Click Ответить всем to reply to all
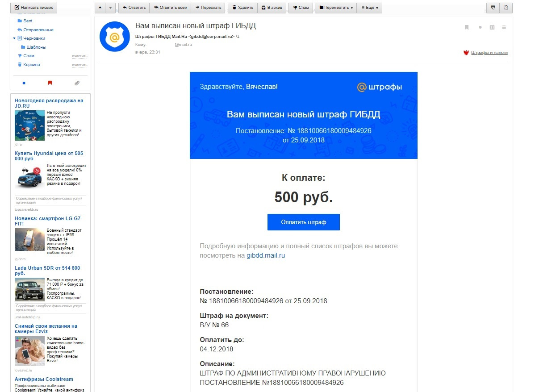This screenshot has height=392, width=535. [170, 8]
